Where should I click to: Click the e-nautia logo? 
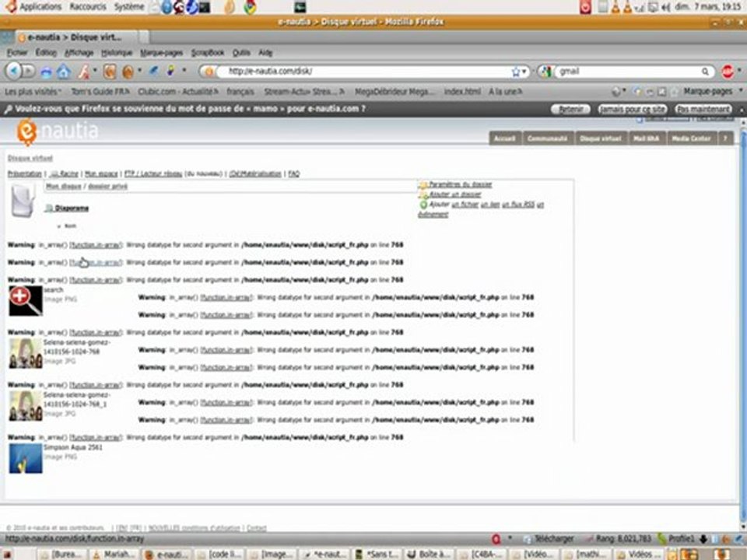pyautogui.click(x=58, y=131)
